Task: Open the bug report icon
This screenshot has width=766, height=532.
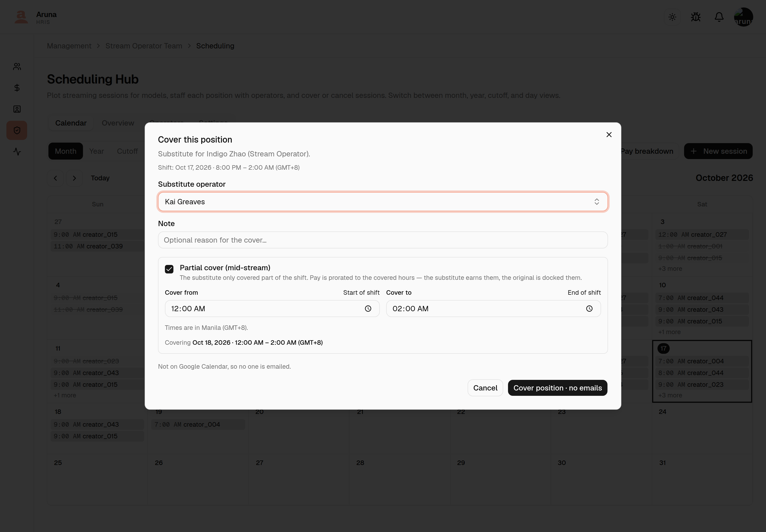Action: pos(696,17)
